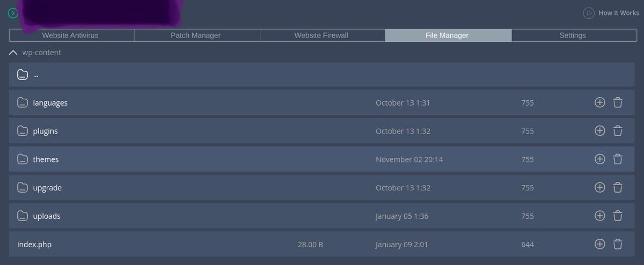
Task: Click the plus icon for upgrade folder
Action: [x=600, y=188]
